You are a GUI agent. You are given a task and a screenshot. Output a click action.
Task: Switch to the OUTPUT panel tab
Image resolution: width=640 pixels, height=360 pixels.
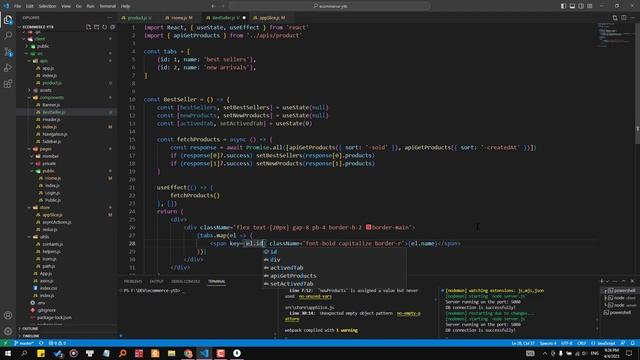click(156, 281)
